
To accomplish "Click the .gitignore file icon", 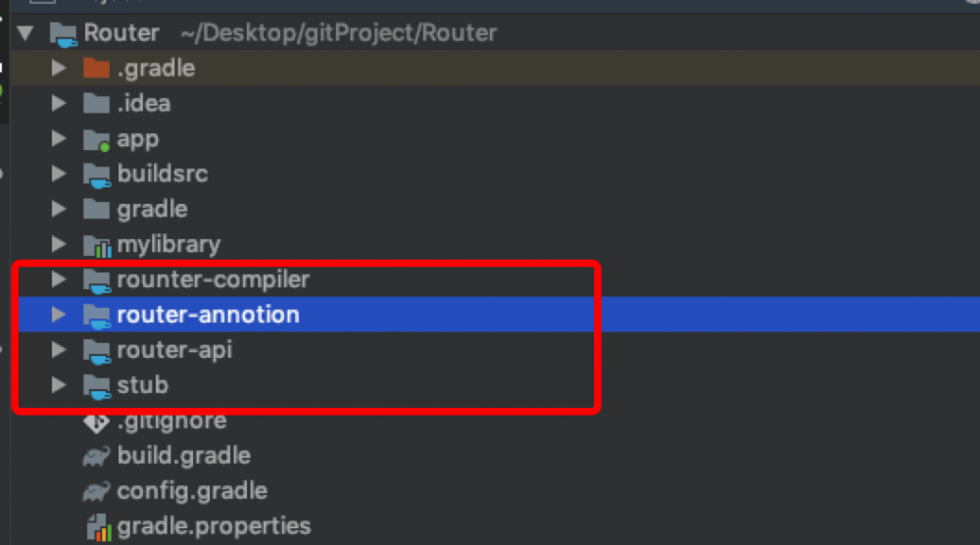I will [x=96, y=421].
